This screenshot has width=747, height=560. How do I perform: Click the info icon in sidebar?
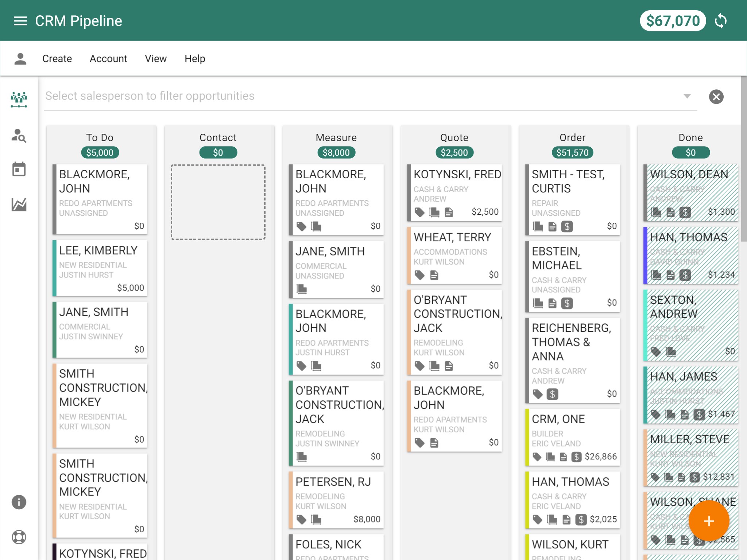(x=19, y=502)
